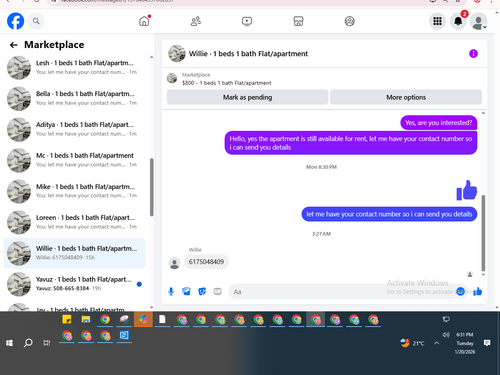Open the Marketplace storefront icon
This screenshot has height=375, width=500.
tap(298, 21)
